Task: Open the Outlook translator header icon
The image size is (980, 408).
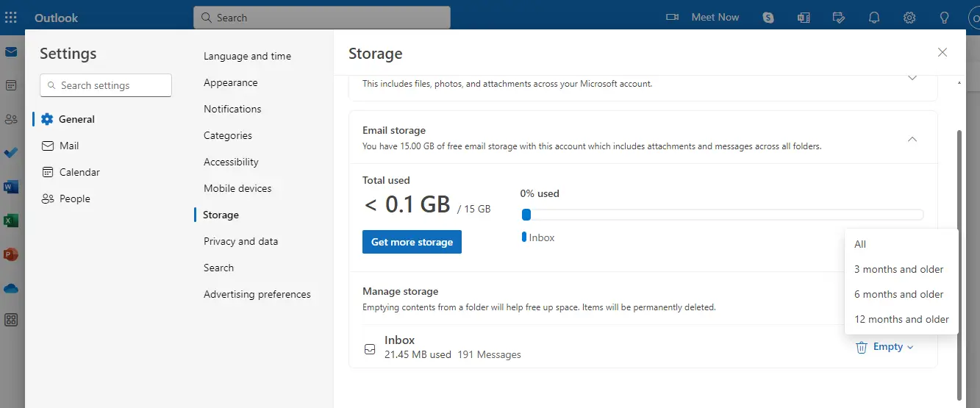Action: 804,18
